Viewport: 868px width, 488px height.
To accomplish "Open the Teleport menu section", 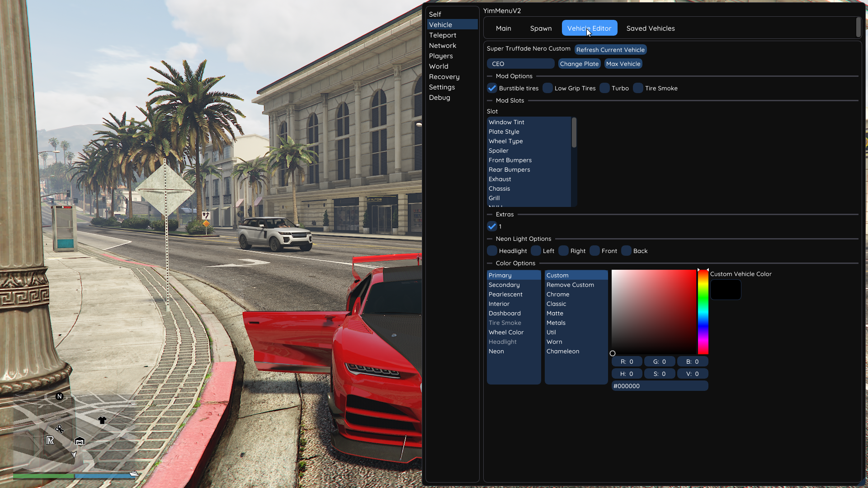I will pos(442,35).
